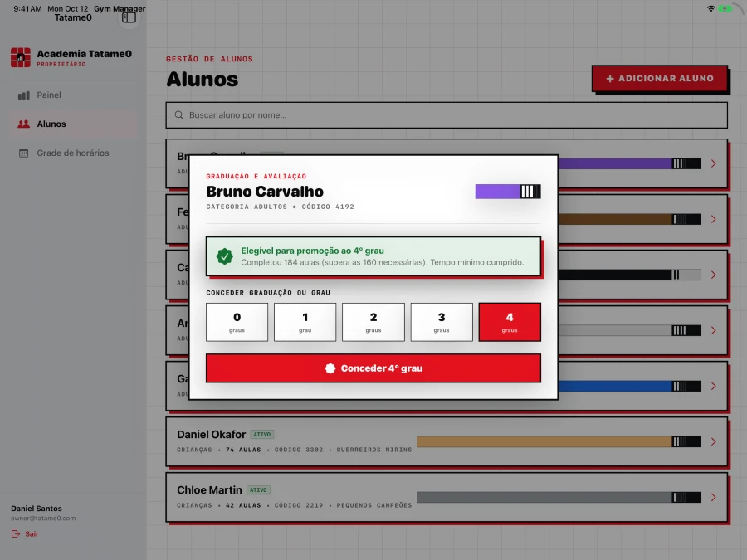Click ATIVO badge beside Chloe Martin
Image resolution: width=747 pixels, height=560 pixels.
point(259,490)
